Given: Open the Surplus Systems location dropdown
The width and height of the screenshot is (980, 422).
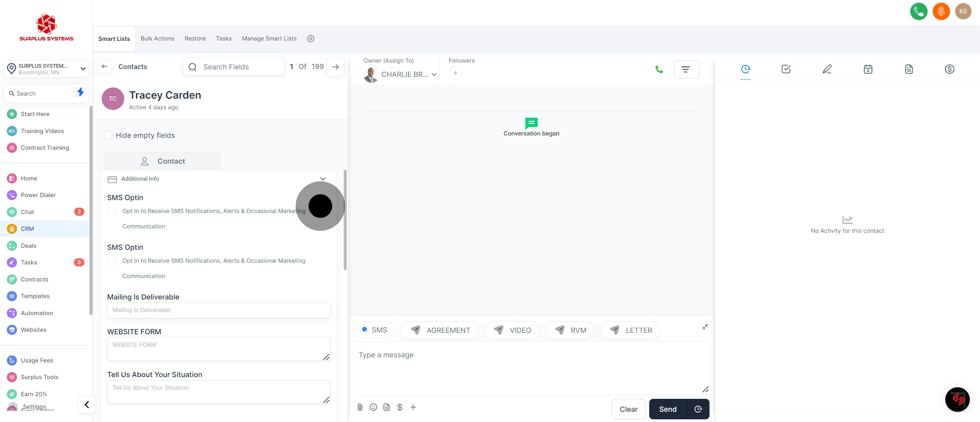Looking at the screenshot, I should pyautogui.click(x=46, y=68).
